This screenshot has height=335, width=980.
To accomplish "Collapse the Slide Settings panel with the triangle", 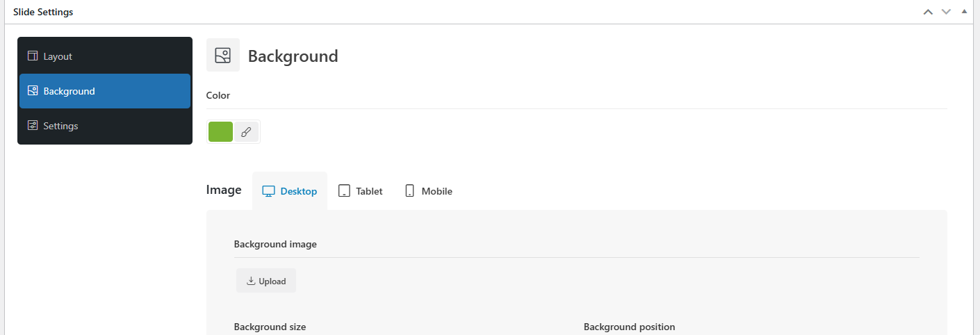I will pos(964,12).
